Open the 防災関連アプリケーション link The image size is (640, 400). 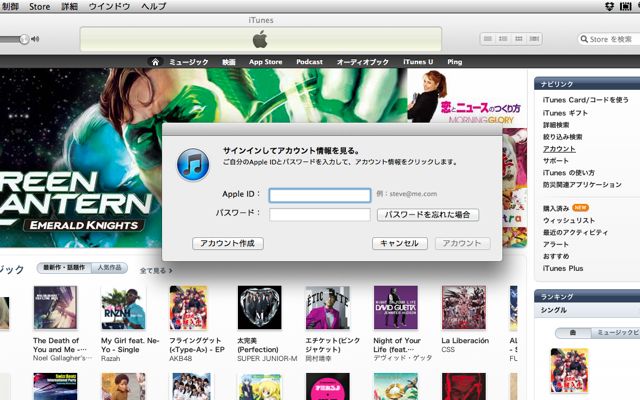(x=582, y=184)
